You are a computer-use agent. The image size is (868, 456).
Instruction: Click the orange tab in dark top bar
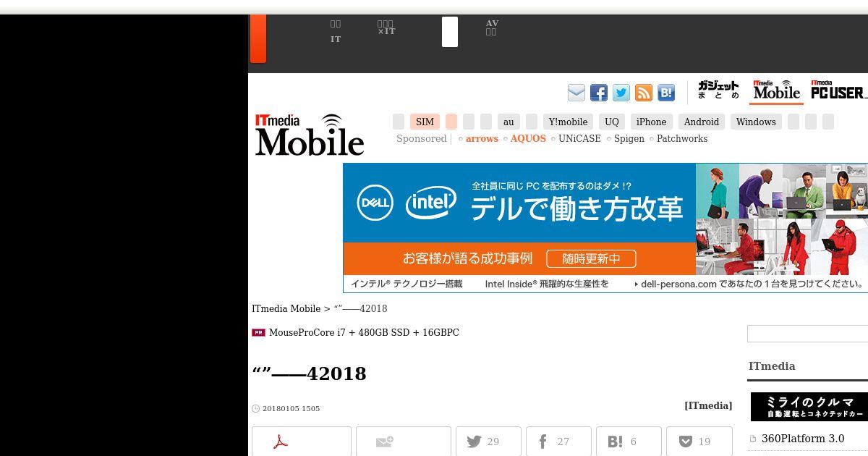tap(258, 38)
